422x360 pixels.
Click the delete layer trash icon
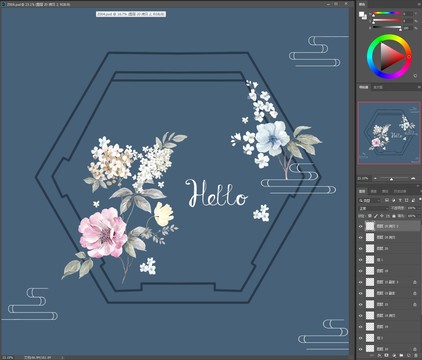click(416, 355)
